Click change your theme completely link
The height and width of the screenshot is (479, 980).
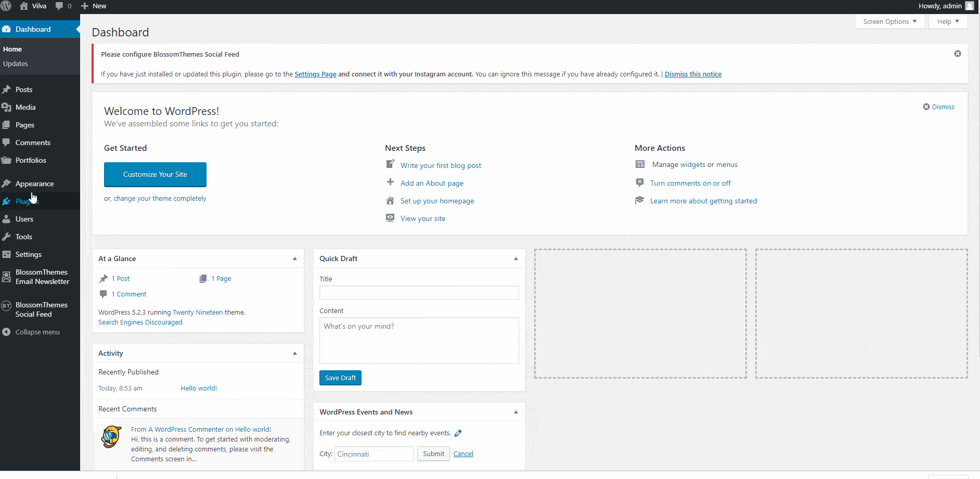[x=160, y=199]
